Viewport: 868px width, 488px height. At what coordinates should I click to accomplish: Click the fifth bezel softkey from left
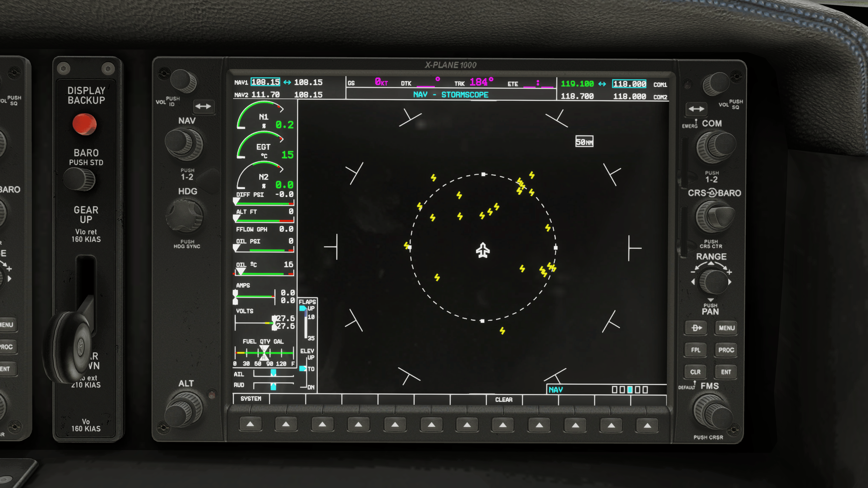tap(395, 425)
